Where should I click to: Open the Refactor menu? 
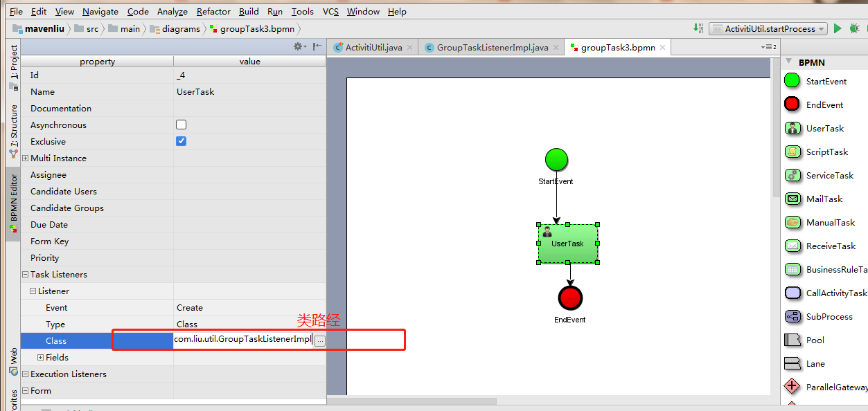tap(213, 11)
